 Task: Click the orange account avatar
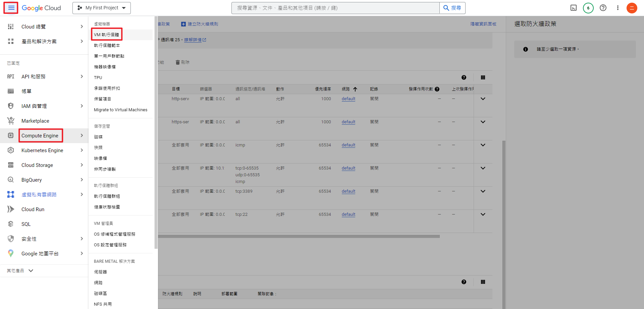[632, 8]
